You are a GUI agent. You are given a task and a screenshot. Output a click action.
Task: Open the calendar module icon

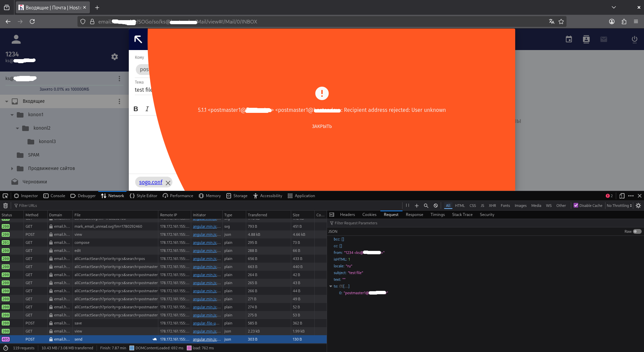click(569, 39)
